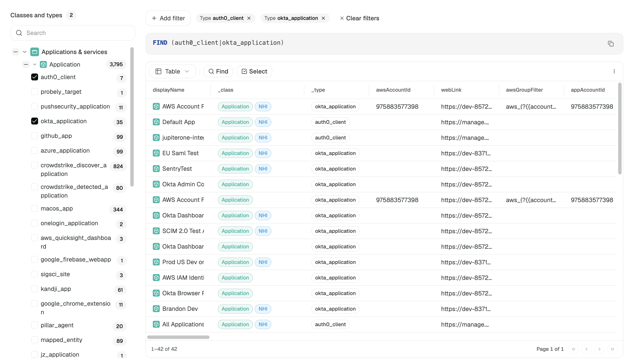The height and width of the screenshot is (364, 632).
Task: Click the entity icon for EU Saml Test row
Action: tap(156, 153)
